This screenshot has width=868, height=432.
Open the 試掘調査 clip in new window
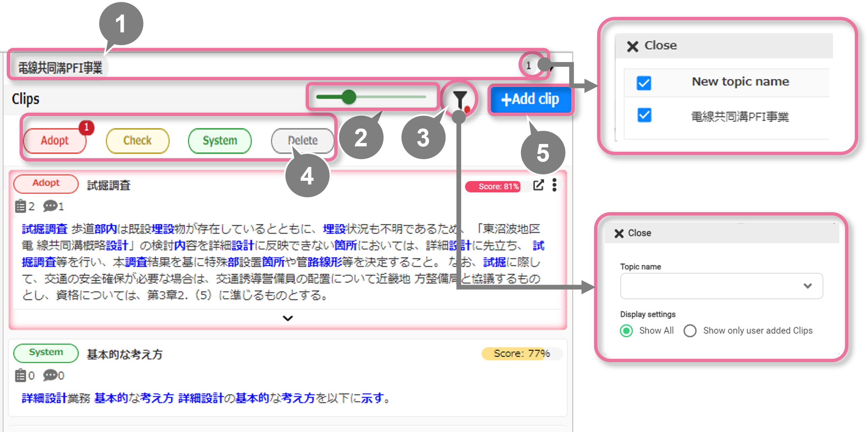[x=538, y=185]
